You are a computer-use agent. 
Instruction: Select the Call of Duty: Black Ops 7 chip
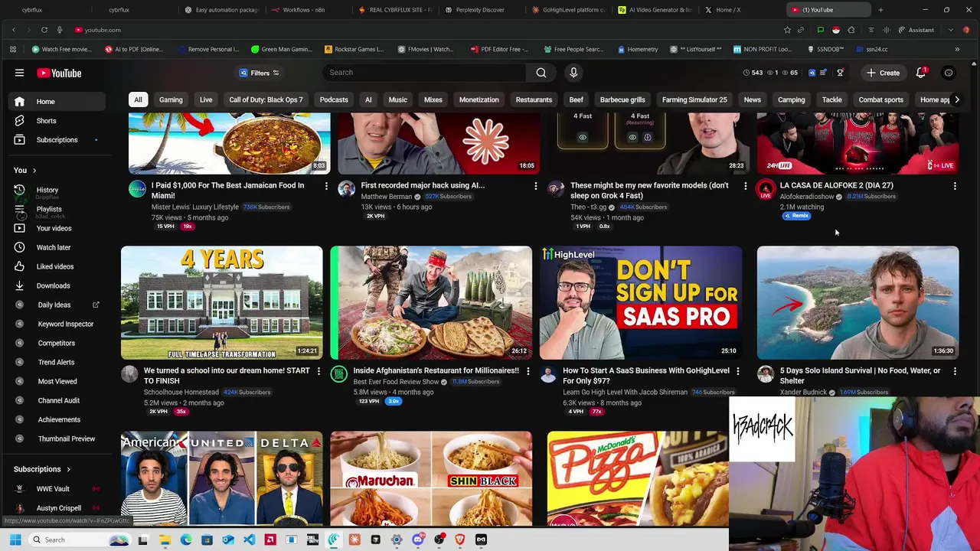pyautogui.click(x=266, y=99)
